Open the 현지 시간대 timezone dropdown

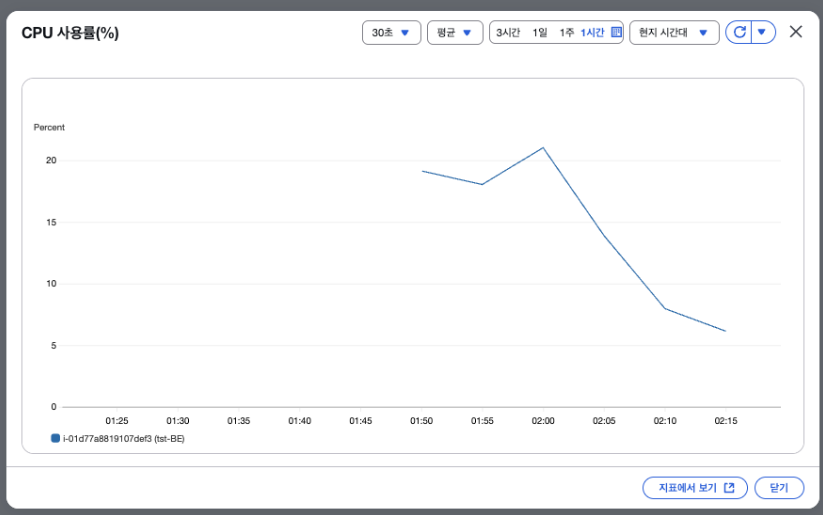tap(674, 33)
